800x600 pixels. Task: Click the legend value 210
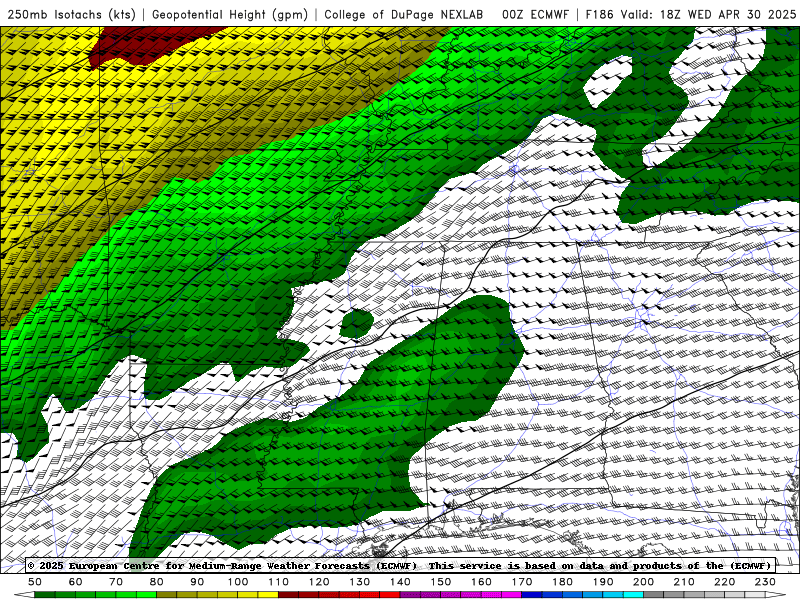tap(684, 582)
